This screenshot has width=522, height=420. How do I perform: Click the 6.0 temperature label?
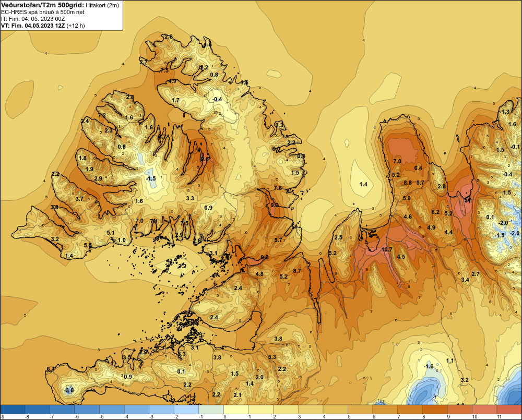pyautogui.click(x=276, y=149)
